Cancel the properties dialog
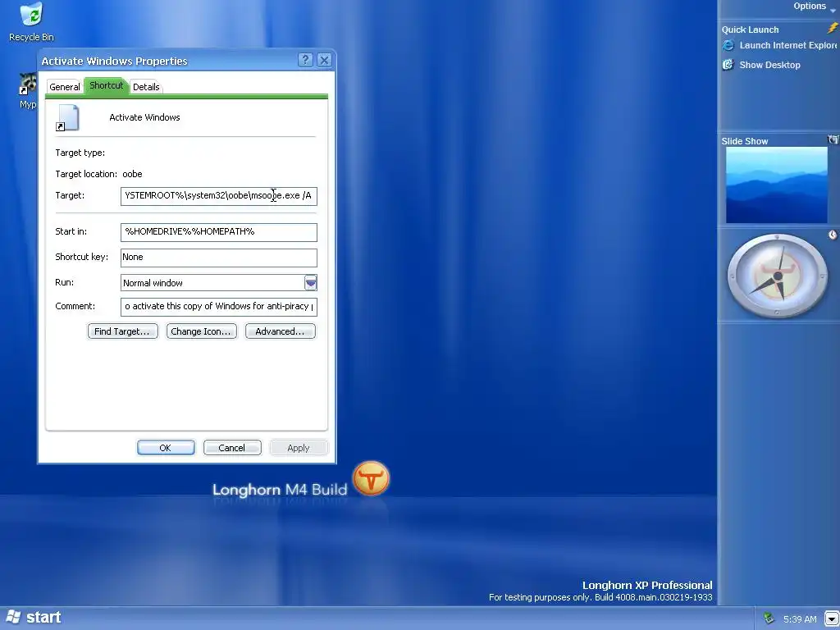Screen dimensions: 840x630 232,448
